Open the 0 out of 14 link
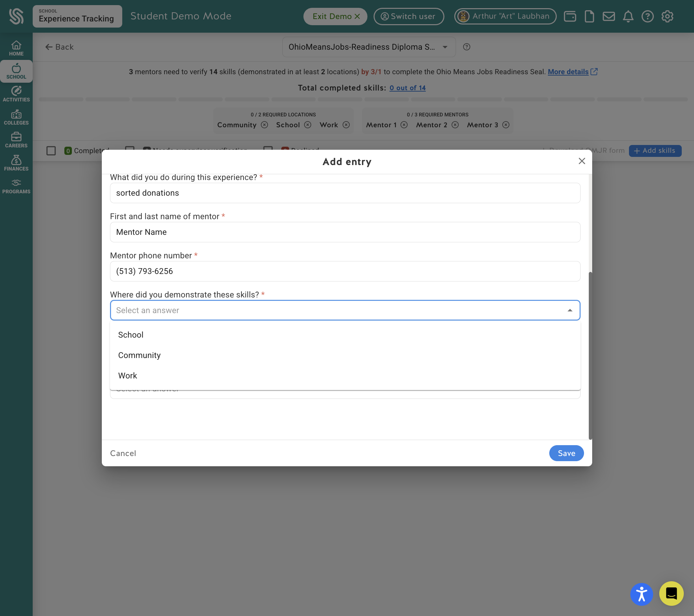Screen dimensions: 694x616 [408, 88]
